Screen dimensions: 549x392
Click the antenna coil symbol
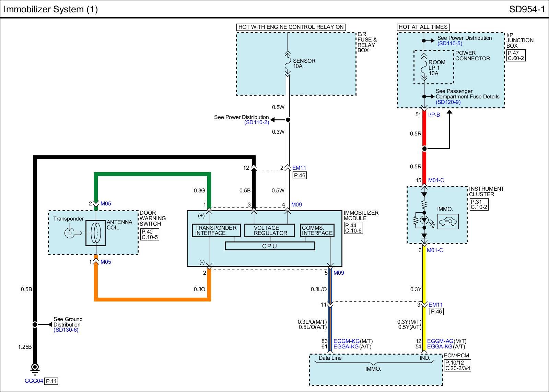pyautogui.click(x=95, y=233)
